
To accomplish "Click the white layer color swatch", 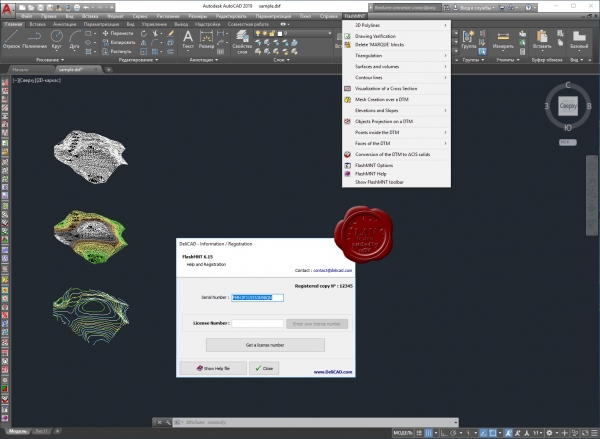I will (280, 34).
